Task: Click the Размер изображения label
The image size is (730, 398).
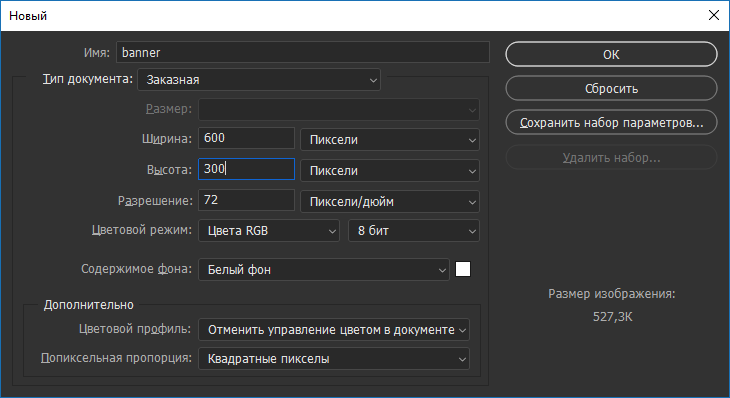Action: (x=612, y=294)
